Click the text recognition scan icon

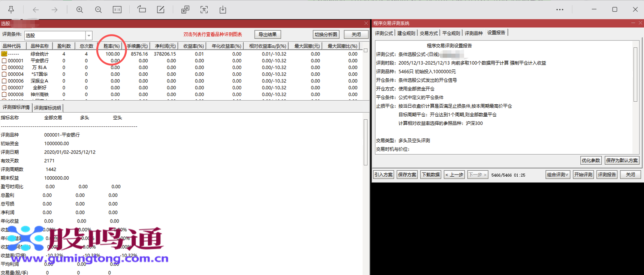click(204, 10)
